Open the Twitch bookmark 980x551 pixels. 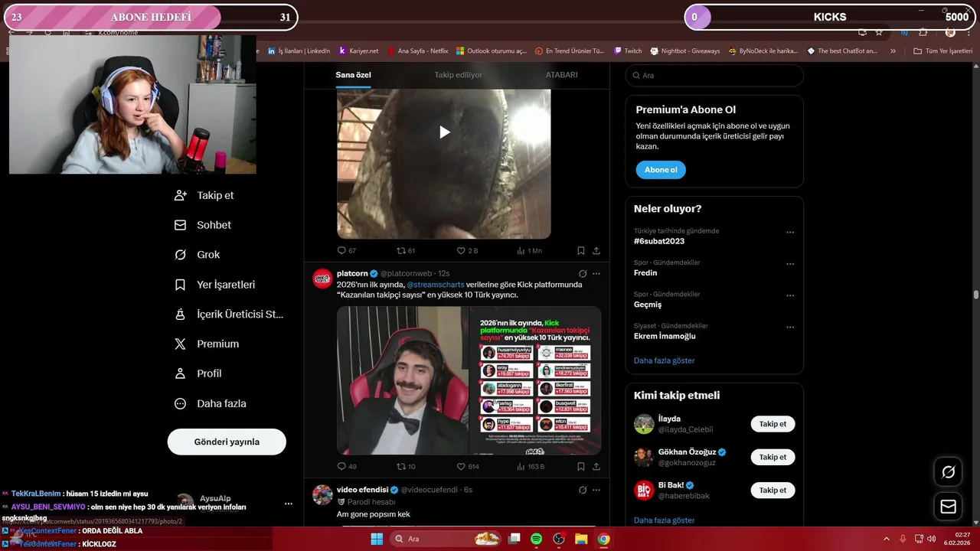point(628,51)
